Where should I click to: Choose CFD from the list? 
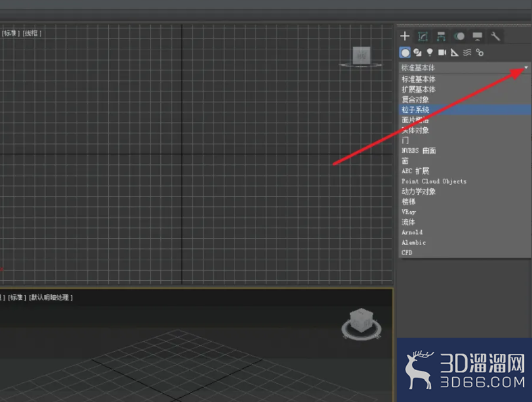[x=465, y=252]
